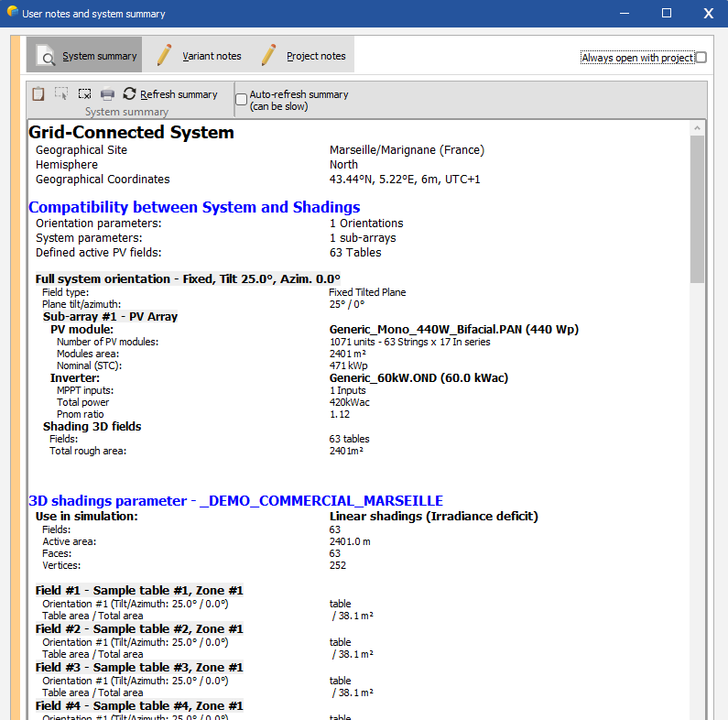Switch to the System summary tab

(x=85, y=56)
